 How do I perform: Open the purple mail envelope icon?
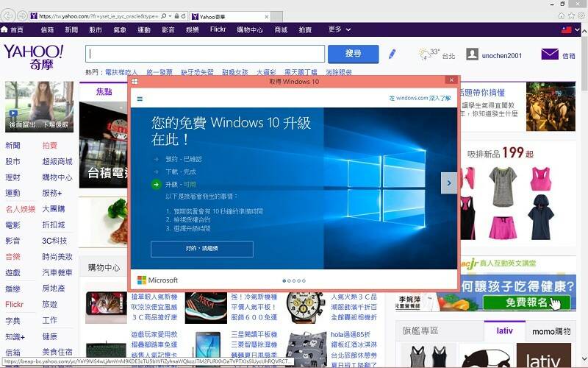point(550,54)
